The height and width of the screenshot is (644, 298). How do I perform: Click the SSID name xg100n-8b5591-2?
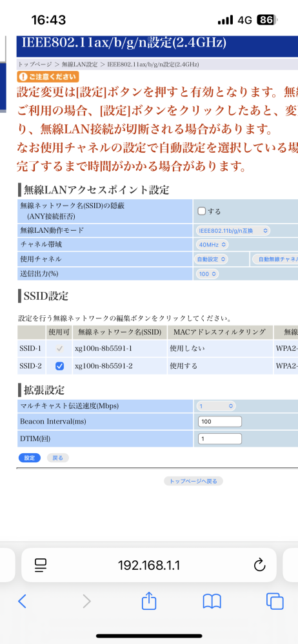(104, 366)
